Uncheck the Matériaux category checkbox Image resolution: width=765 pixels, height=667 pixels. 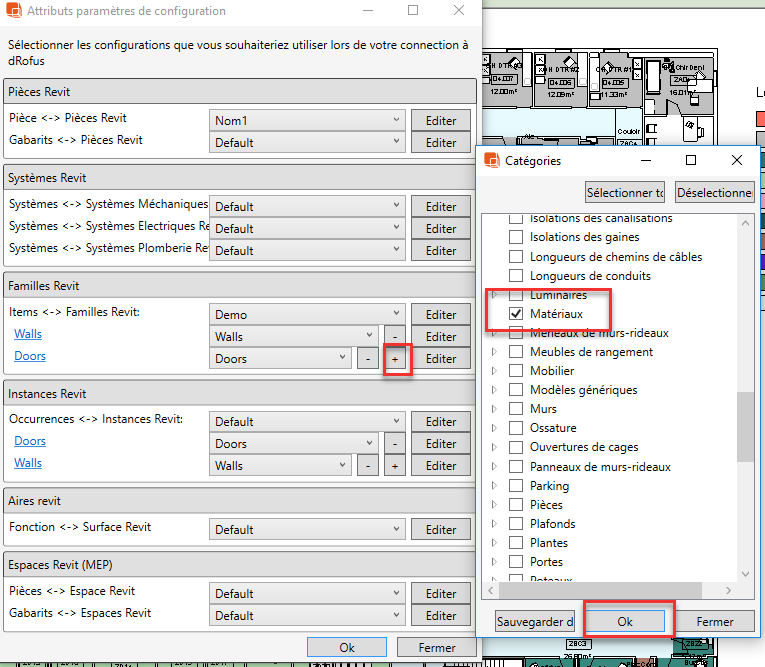(x=516, y=314)
